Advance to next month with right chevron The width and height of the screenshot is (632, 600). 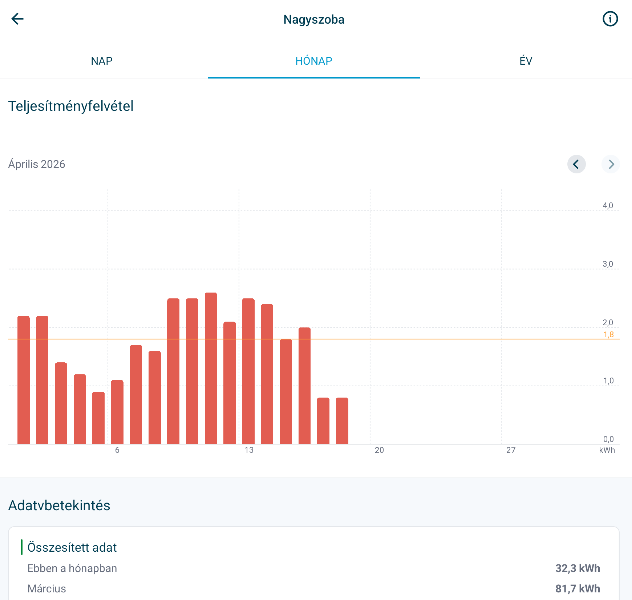coord(611,164)
